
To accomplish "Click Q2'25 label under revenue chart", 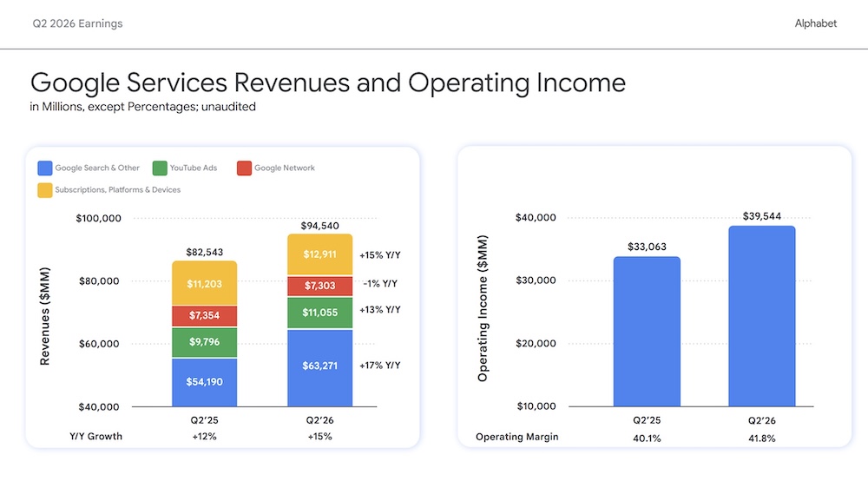I will [x=204, y=420].
